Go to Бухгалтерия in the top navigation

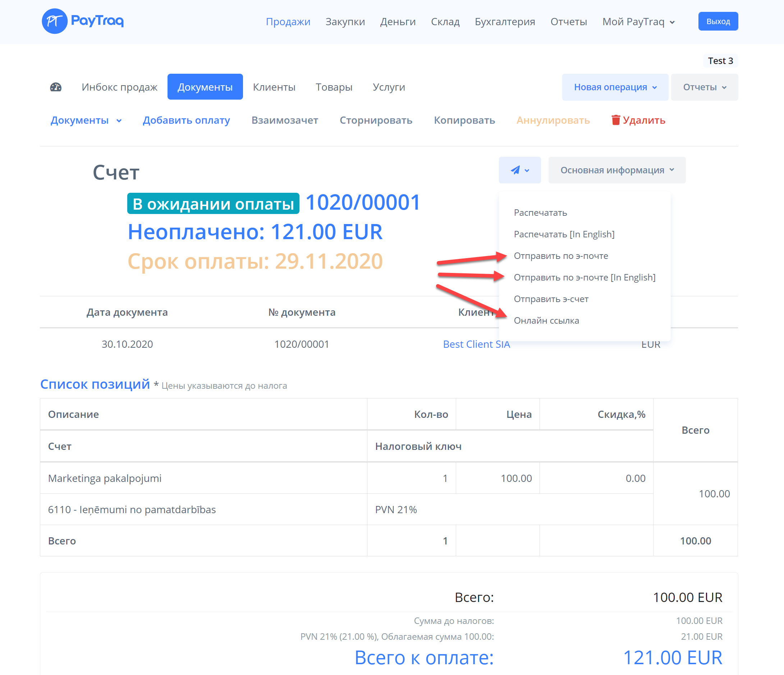[x=505, y=22]
